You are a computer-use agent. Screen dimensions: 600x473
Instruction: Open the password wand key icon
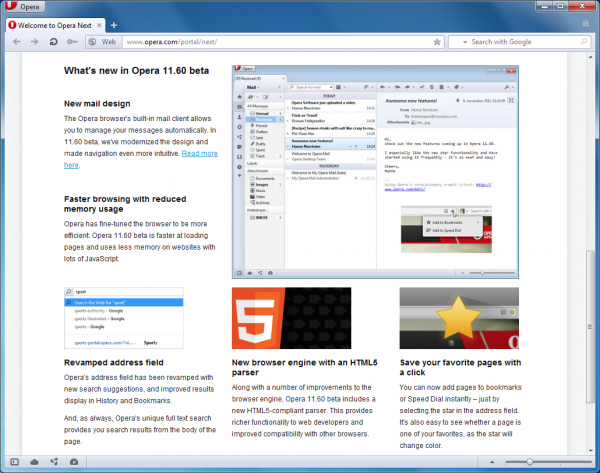click(72, 42)
